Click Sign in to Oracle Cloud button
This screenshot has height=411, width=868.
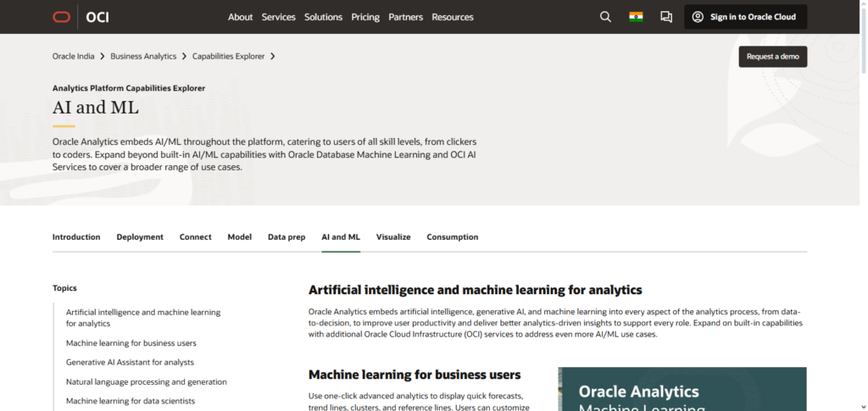(x=746, y=17)
